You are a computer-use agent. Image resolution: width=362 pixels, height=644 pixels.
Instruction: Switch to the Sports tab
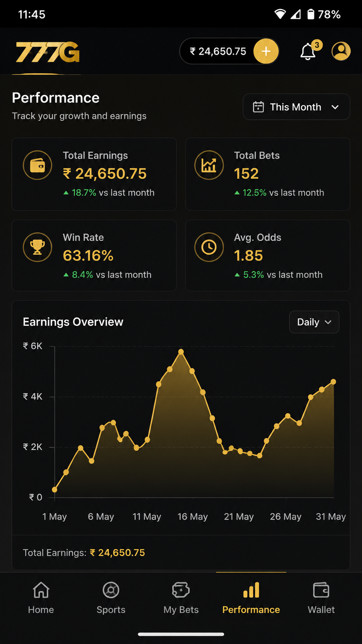[x=111, y=598]
